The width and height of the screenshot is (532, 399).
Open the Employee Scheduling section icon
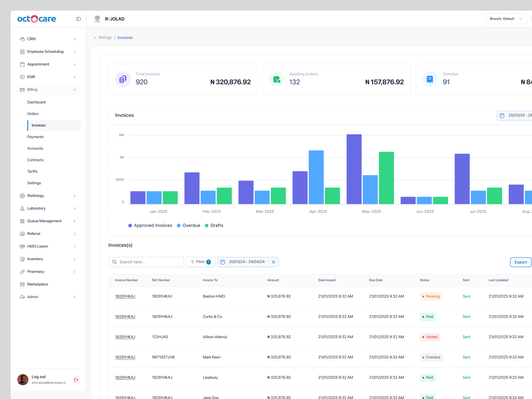(x=22, y=52)
